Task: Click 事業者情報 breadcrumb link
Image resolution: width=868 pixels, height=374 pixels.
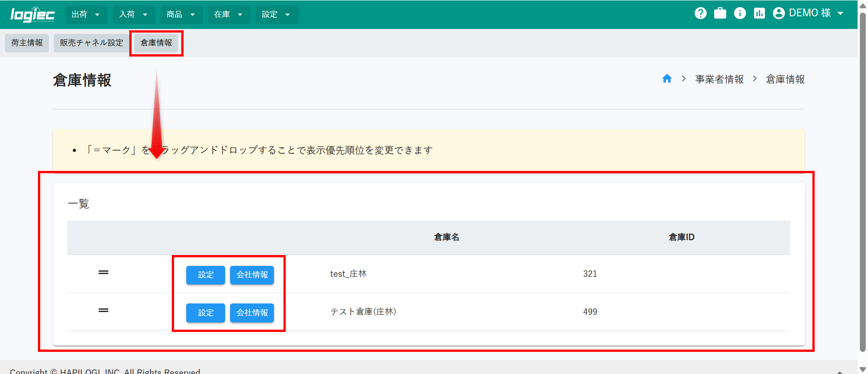Action: 719,79
